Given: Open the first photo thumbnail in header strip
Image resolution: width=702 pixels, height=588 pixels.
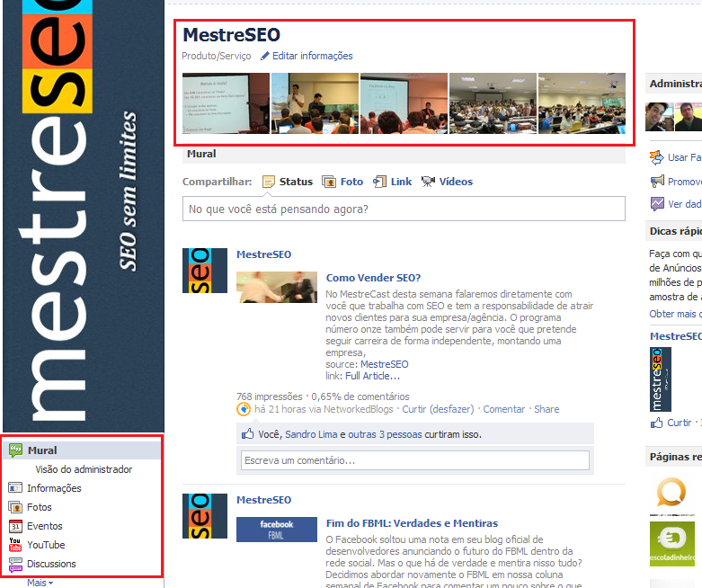Looking at the screenshot, I should click(226, 103).
